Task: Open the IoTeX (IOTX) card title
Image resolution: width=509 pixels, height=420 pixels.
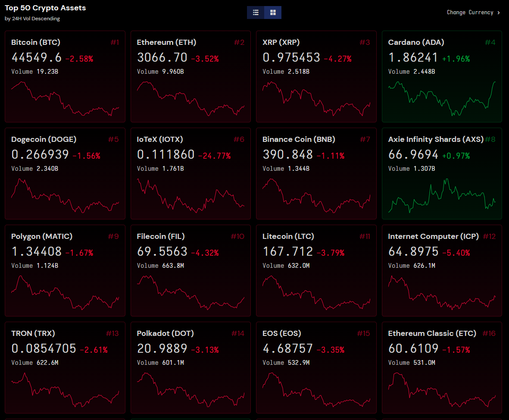Action: (160, 139)
